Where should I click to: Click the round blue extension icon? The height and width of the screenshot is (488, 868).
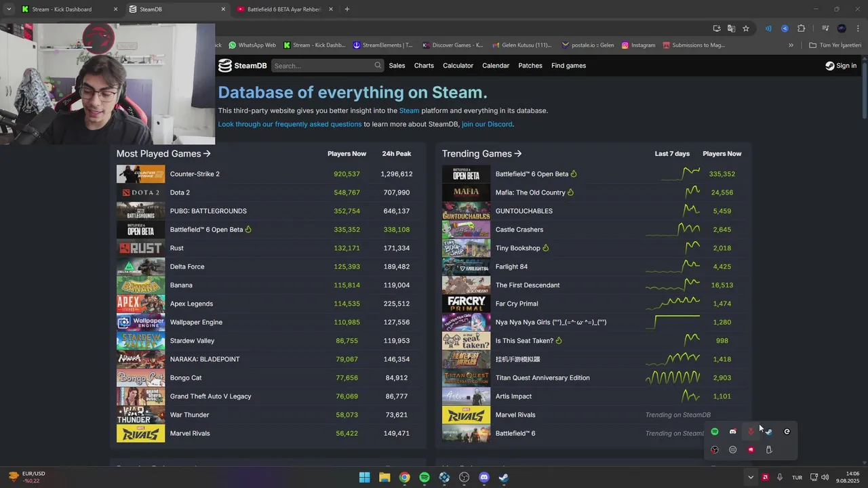(x=785, y=28)
